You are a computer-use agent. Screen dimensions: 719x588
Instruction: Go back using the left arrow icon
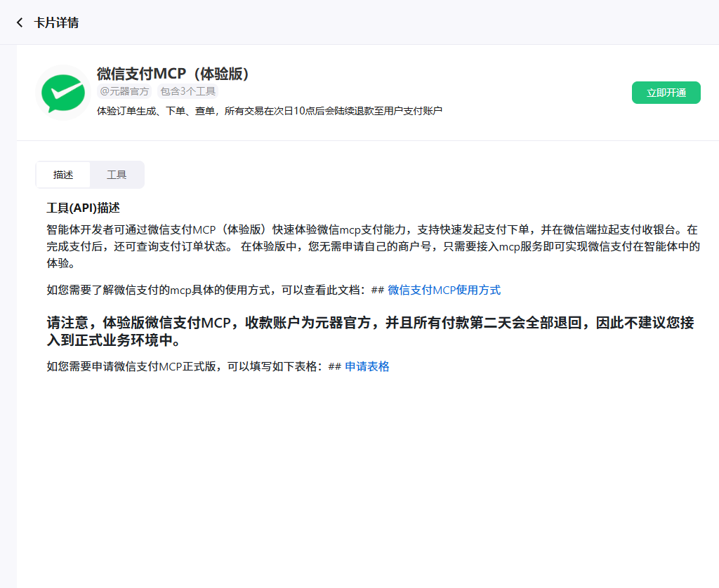[19, 22]
